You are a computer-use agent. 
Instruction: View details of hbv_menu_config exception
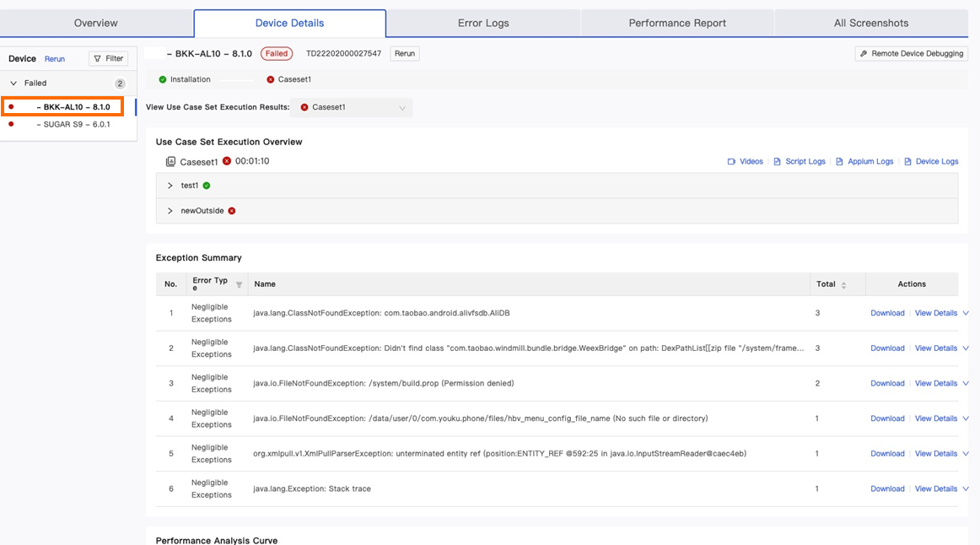(935, 418)
